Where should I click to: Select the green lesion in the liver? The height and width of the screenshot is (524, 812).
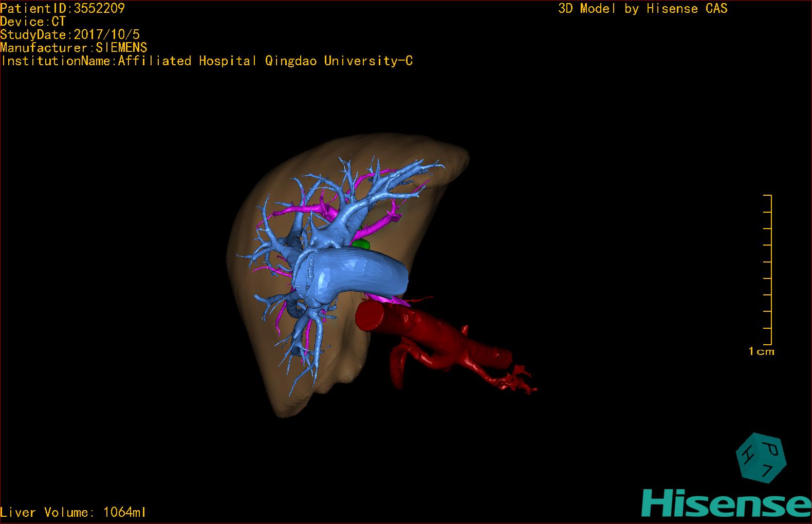tap(362, 244)
